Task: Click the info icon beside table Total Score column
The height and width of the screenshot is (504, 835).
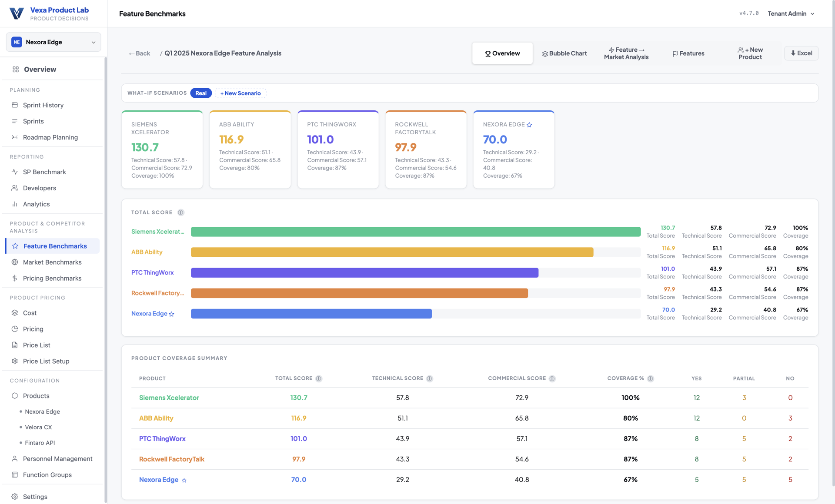Action: pyautogui.click(x=319, y=379)
